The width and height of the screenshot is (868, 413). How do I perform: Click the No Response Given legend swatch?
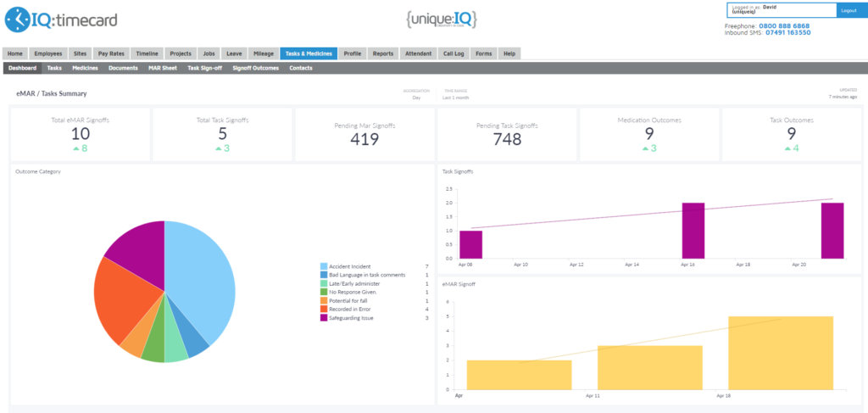click(323, 292)
